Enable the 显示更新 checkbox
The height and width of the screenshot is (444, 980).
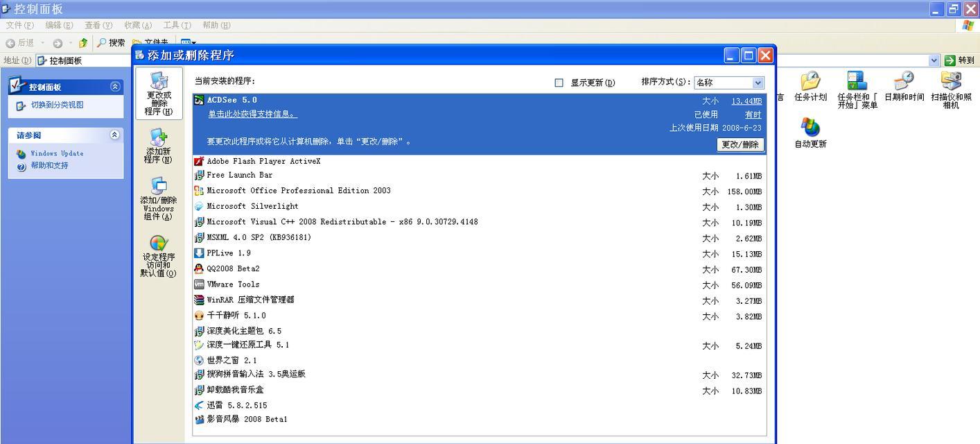[559, 83]
